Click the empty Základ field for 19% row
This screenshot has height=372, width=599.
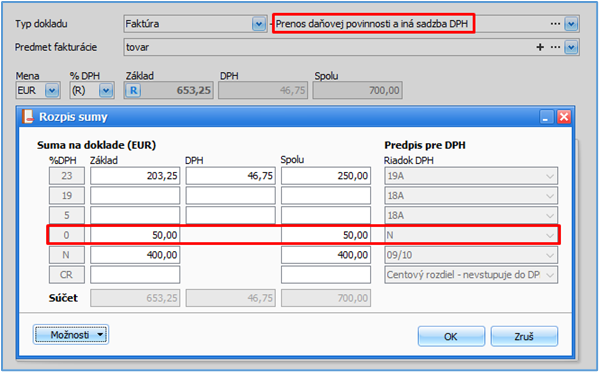click(x=135, y=196)
